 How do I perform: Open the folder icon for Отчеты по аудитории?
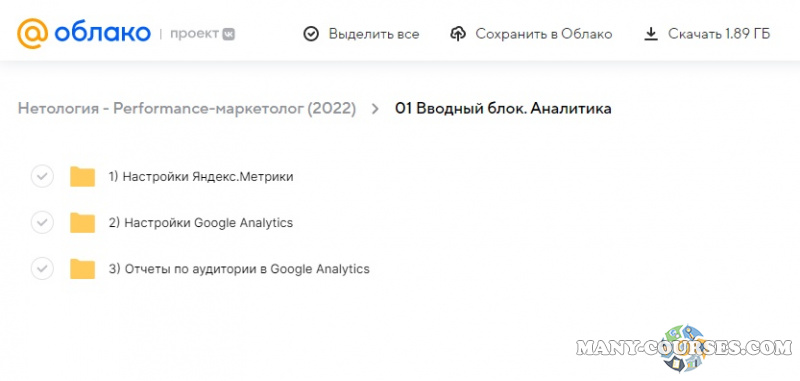(x=82, y=268)
